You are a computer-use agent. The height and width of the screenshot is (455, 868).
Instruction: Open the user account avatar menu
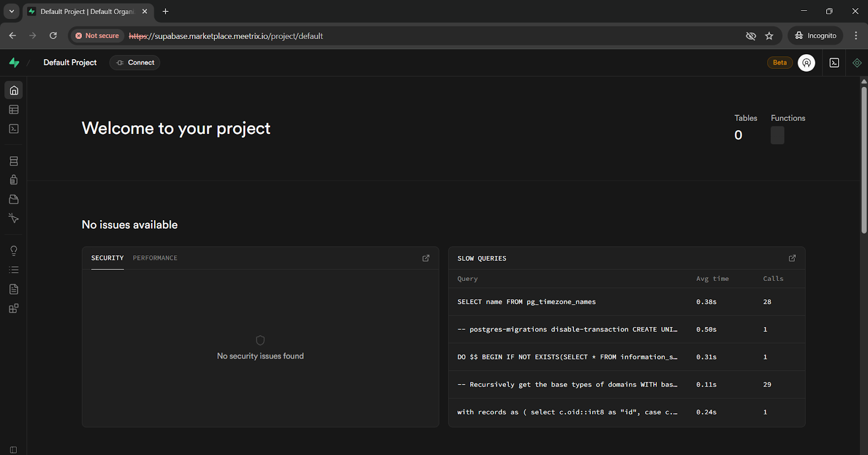pos(807,63)
